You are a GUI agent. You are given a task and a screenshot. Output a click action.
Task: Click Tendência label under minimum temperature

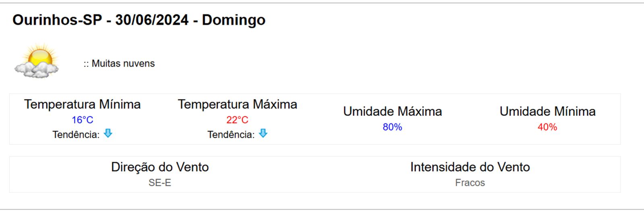point(76,135)
